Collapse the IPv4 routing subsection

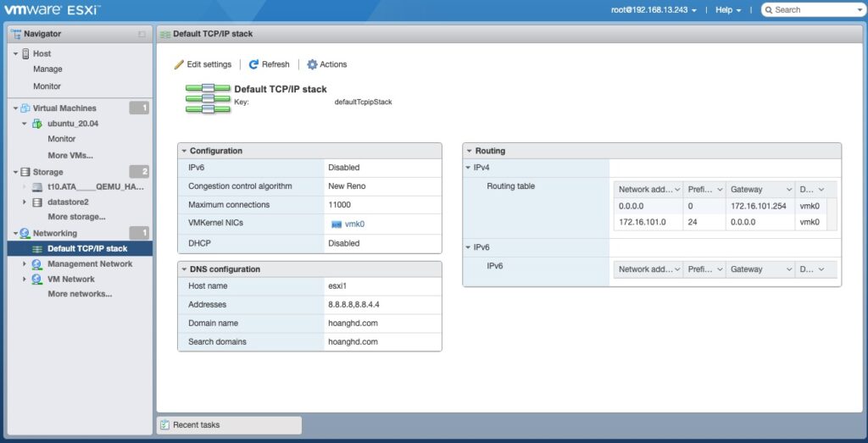pyautogui.click(x=468, y=167)
